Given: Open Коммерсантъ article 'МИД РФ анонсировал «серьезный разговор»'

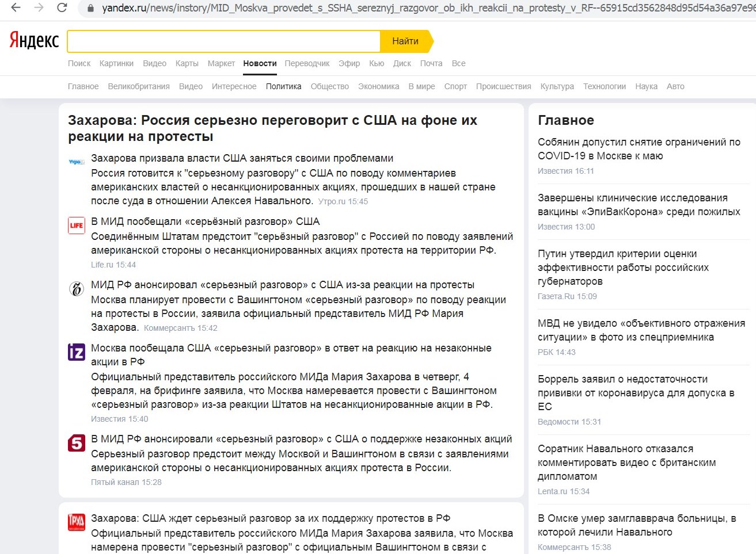Looking at the screenshot, I should click(x=283, y=285).
